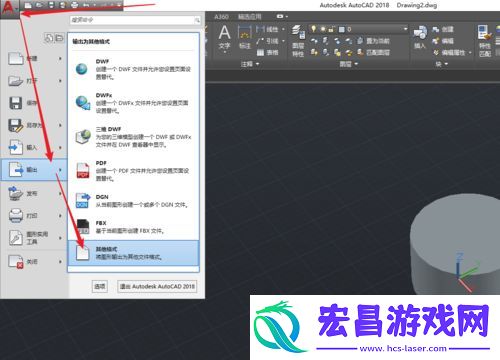Screen dimensions: 500x360
Task: Click the Options (选项) button
Action: point(100,286)
